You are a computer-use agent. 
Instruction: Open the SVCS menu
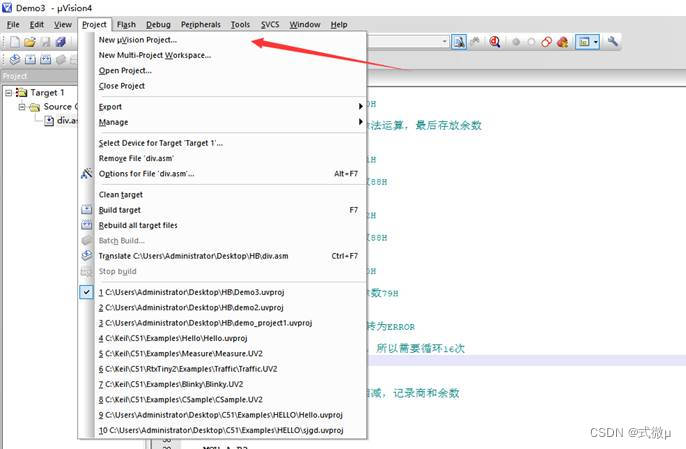[x=270, y=25]
